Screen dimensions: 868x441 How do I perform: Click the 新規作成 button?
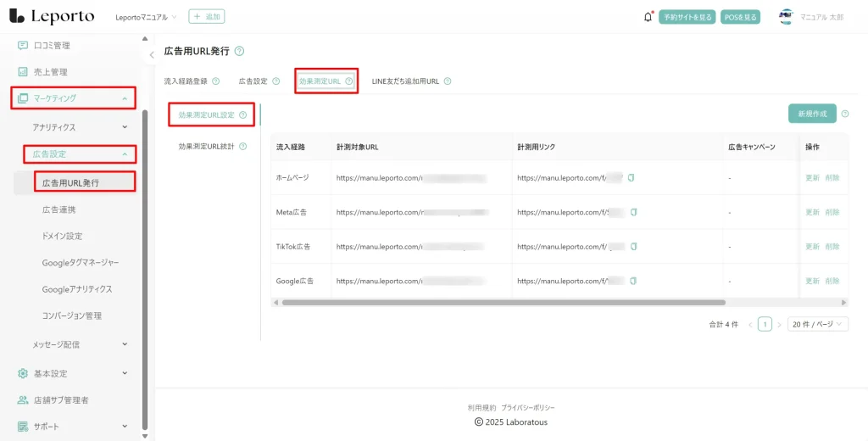point(812,114)
